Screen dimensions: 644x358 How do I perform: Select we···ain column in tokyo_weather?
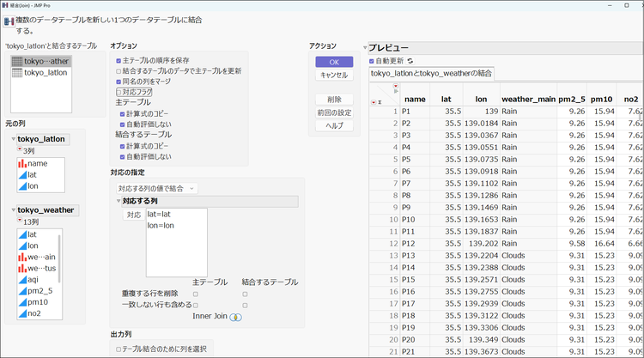coord(38,257)
